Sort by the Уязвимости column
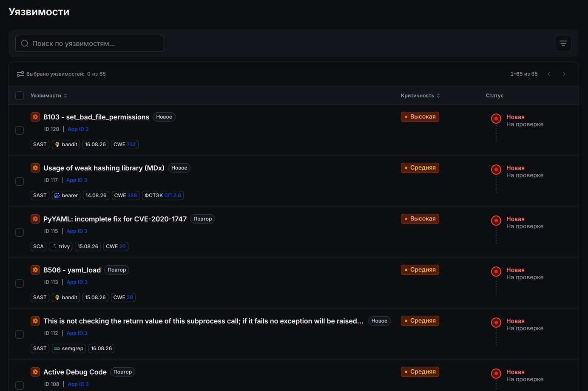 pos(49,96)
